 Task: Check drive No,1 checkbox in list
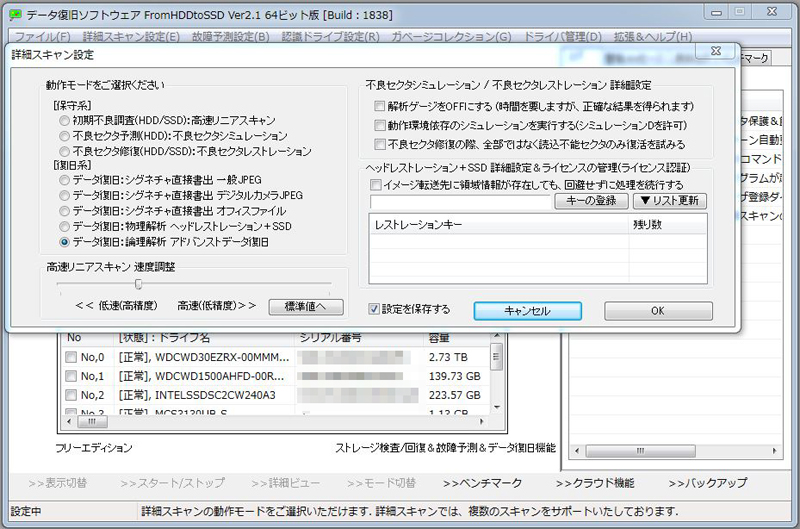tap(71, 376)
